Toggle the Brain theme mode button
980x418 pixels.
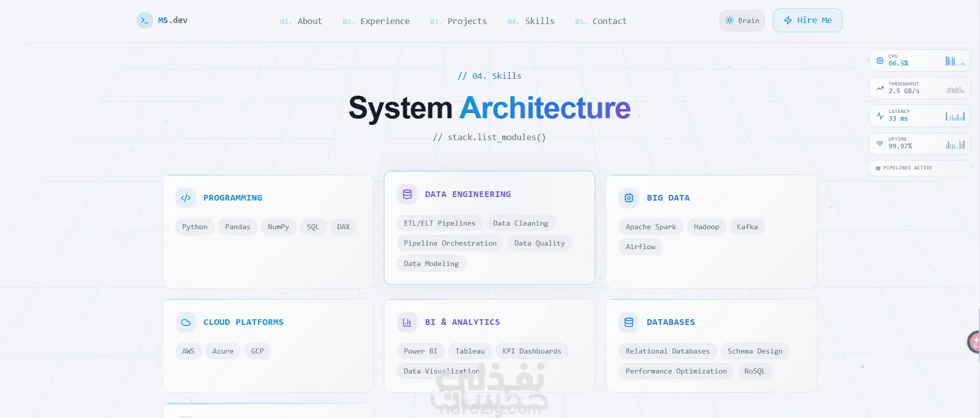(x=742, y=20)
